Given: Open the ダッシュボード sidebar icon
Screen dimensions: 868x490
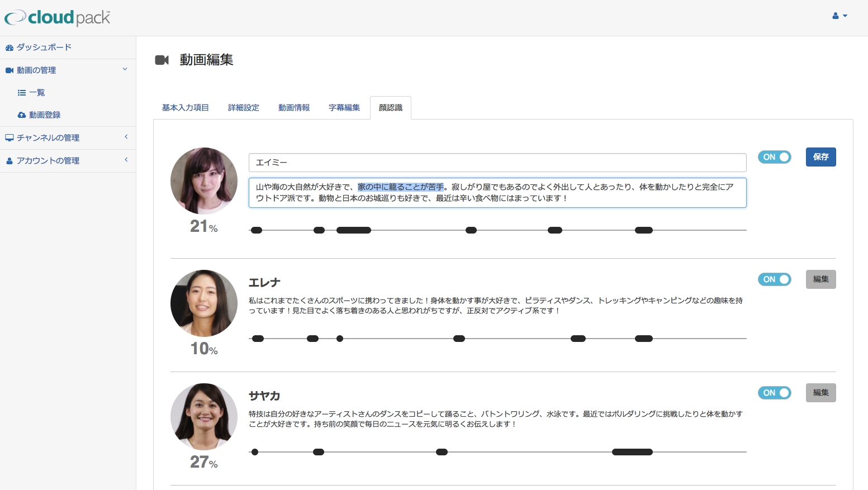Looking at the screenshot, I should 10,47.
